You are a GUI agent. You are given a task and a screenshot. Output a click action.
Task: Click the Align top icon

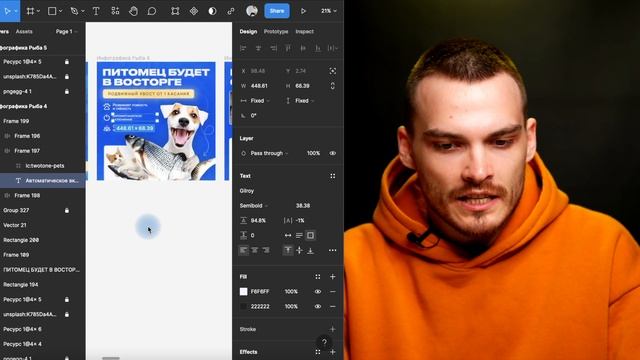click(x=288, y=48)
